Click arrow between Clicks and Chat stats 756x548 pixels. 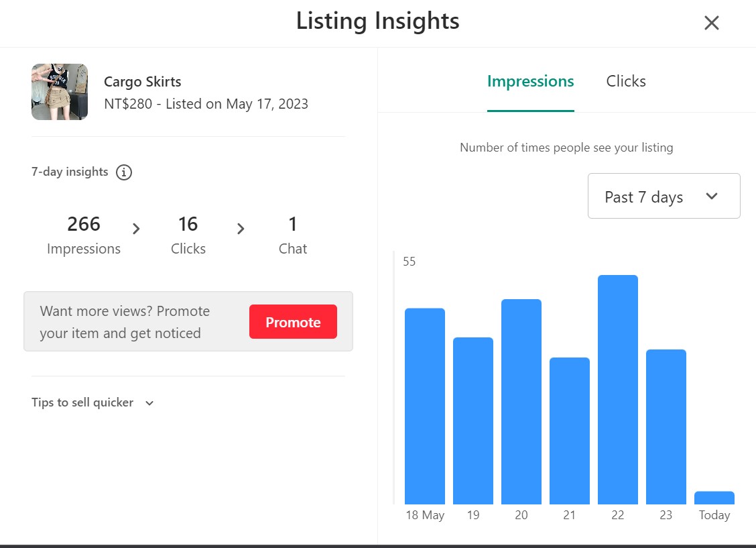tap(241, 229)
